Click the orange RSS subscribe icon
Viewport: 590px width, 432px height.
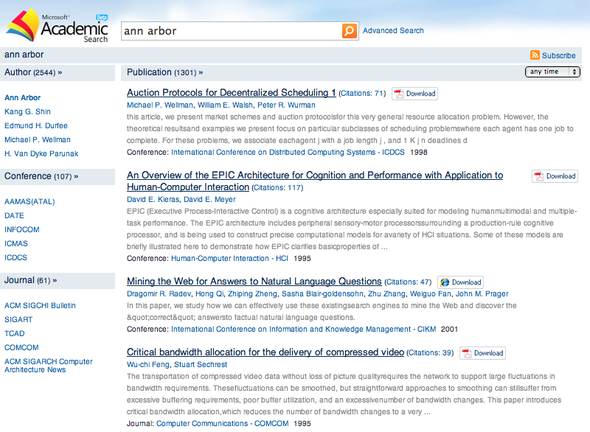coord(535,55)
